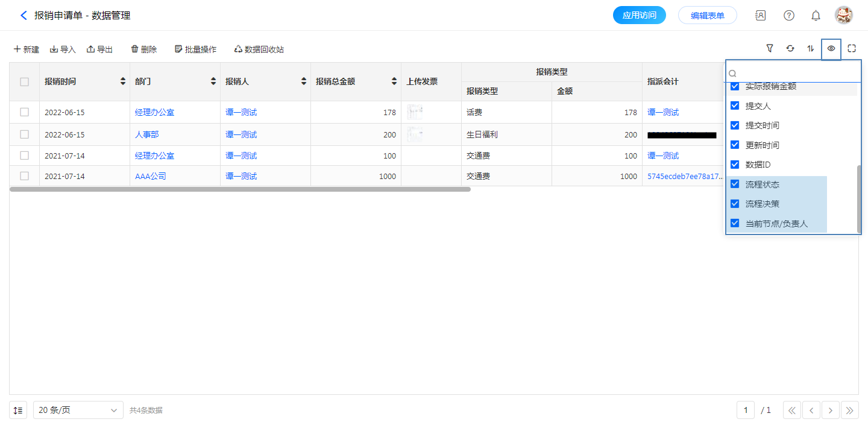Click the back arrow beside 报销申请单
The image size is (868, 422).
[24, 16]
